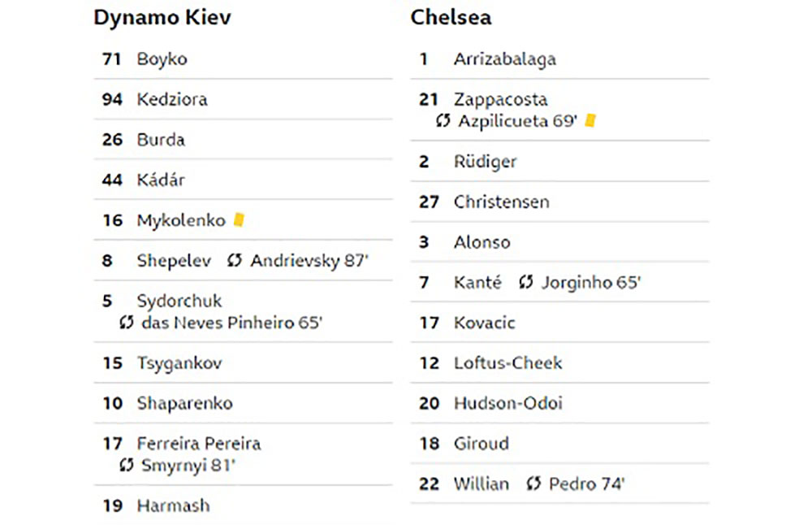
Task: Click the substitution icon beside Jorginho 65'
Action: (x=526, y=282)
